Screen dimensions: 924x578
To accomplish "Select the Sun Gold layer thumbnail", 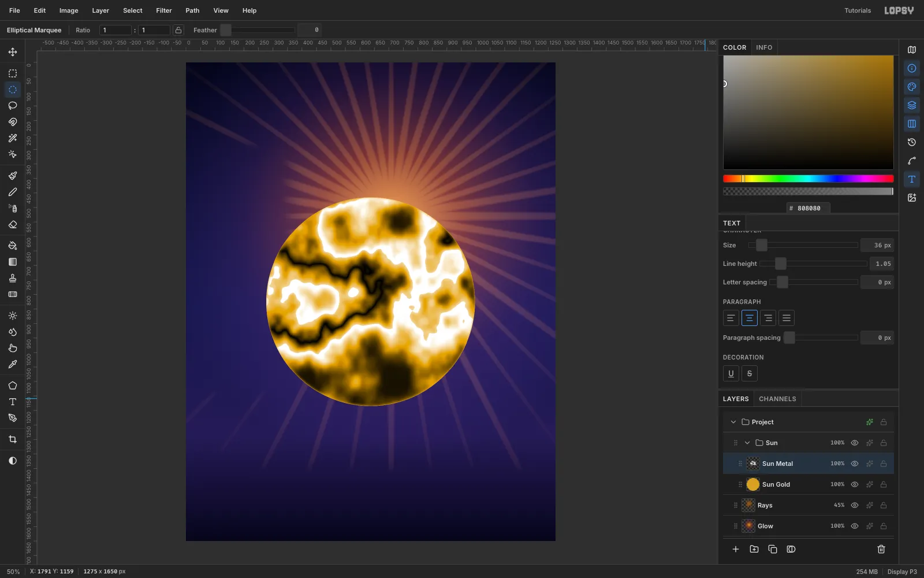I will [x=753, y=484].
